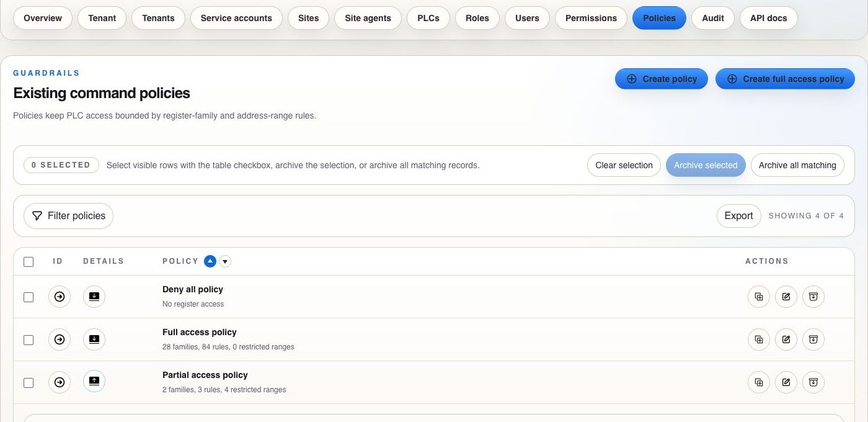Open ID arrow for Full access policy

pos(60,339)
